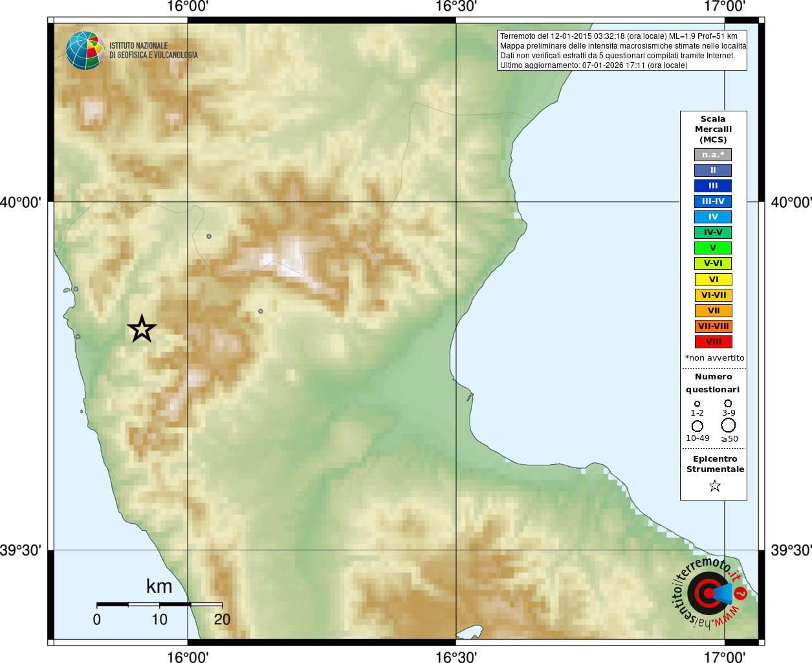Image resolution: width=812 pixels, height=663 pixels.
Task: Click the n.a.* grey legend swatch
Action: 713,155
